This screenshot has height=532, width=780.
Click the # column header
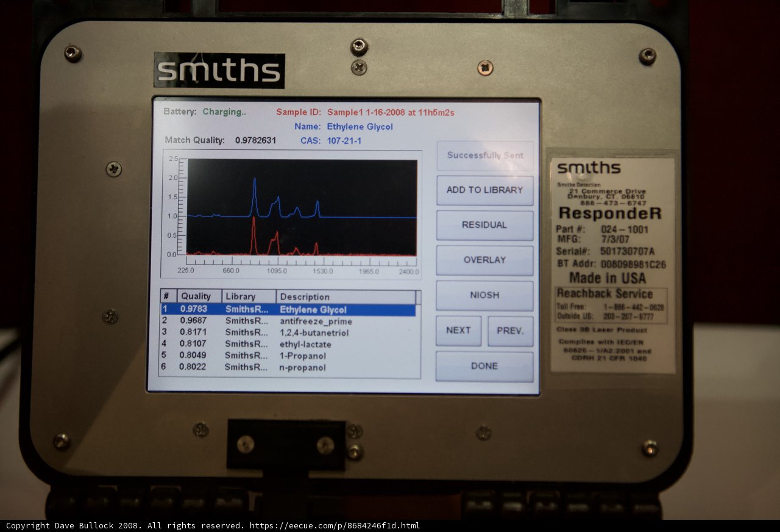pyautogui.click(x=169, y=297)
